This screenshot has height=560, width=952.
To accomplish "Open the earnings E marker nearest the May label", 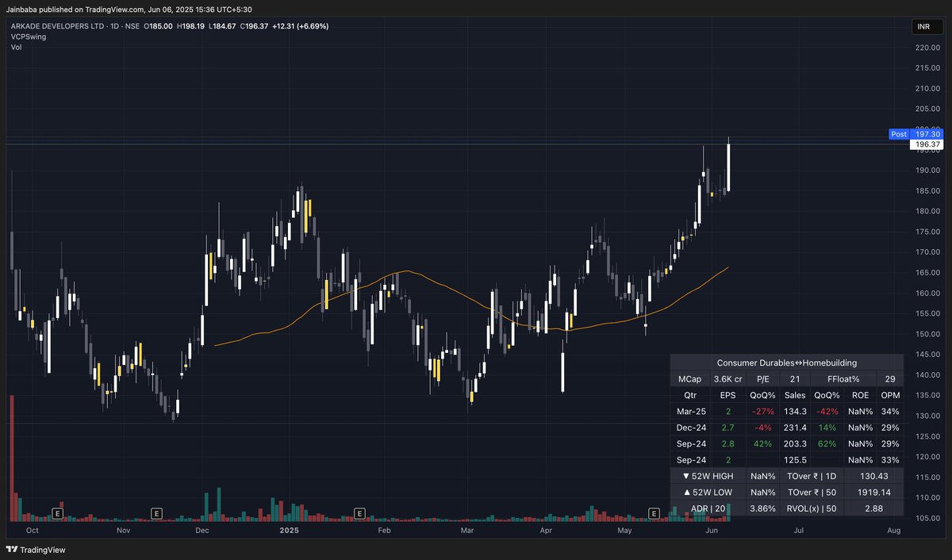I will coord(654,514).
